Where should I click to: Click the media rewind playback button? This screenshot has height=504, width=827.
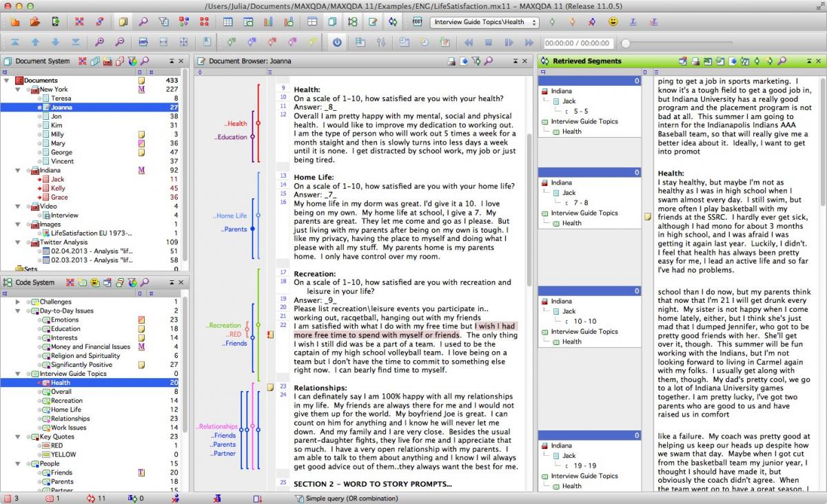(469, 42)
